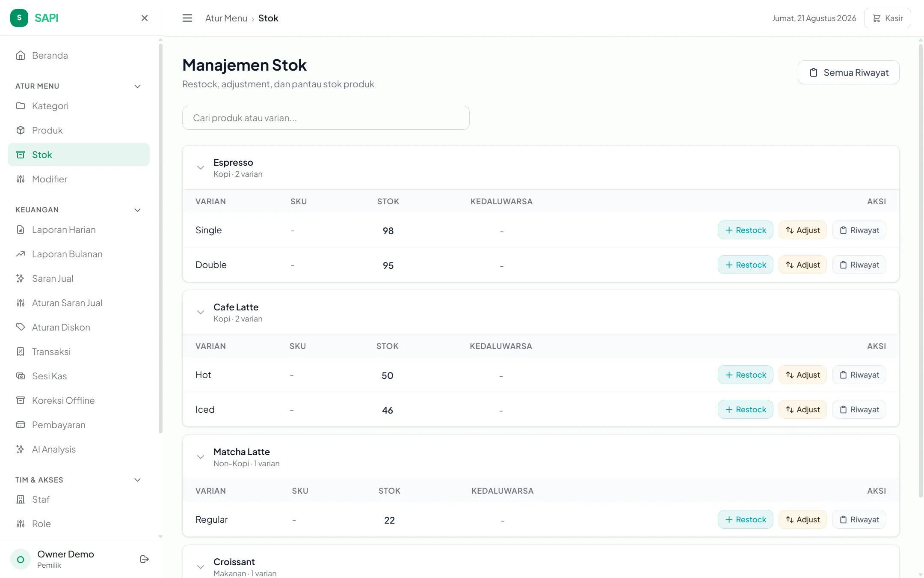This screenshot has width=924, height=578.
Task: Click the SAPI logo icon
Action: pyautogui.click(x=19, y=18)
